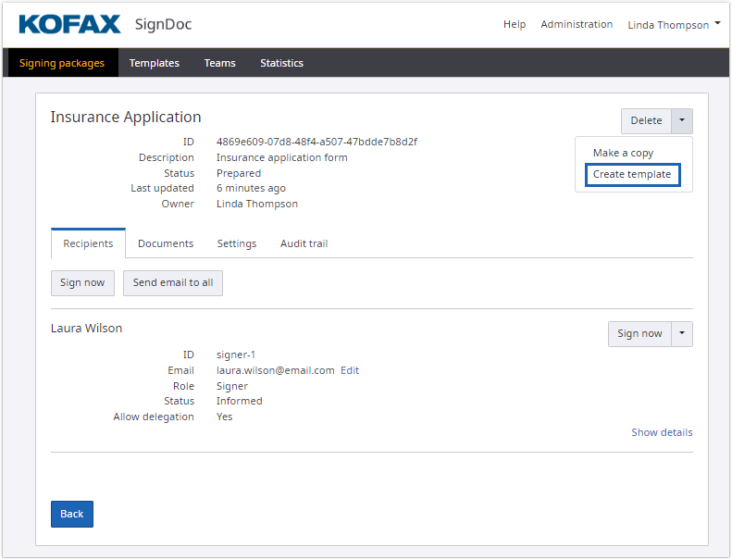Switch to the Documents tab
732x560 pixels.
166,243
